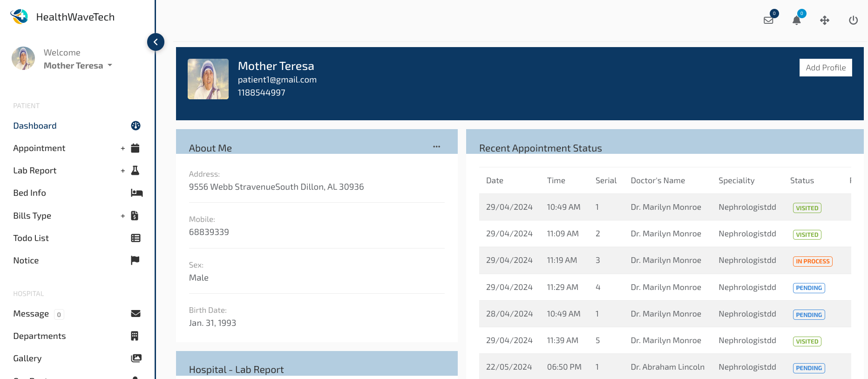Expand the Lab Report plus sign
868x379 pixels.
[123, 171]
